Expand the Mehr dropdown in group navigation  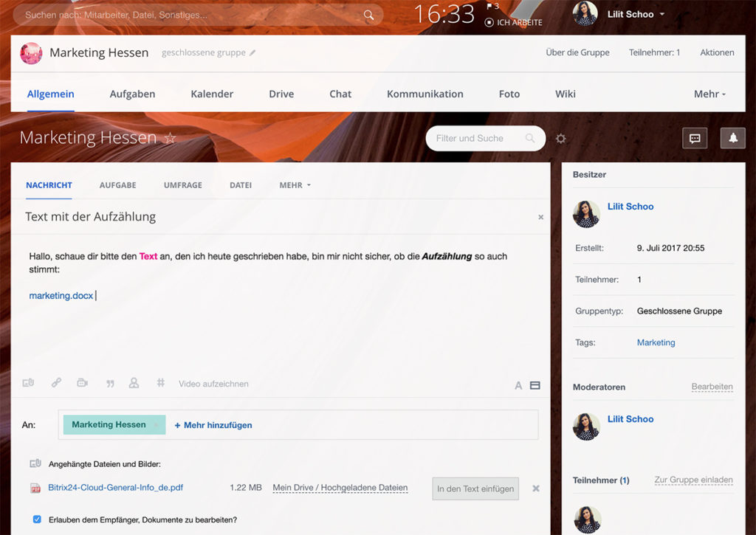[x=709, y=94]
